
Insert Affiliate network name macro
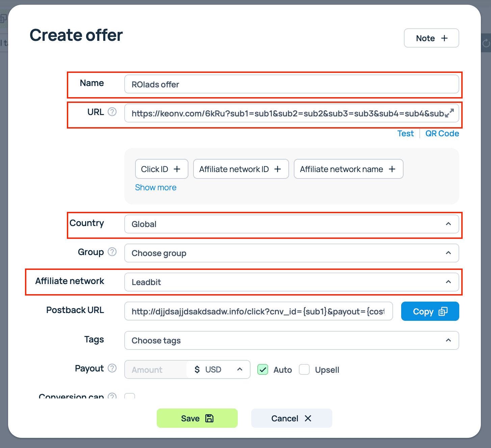coord(348,169)
